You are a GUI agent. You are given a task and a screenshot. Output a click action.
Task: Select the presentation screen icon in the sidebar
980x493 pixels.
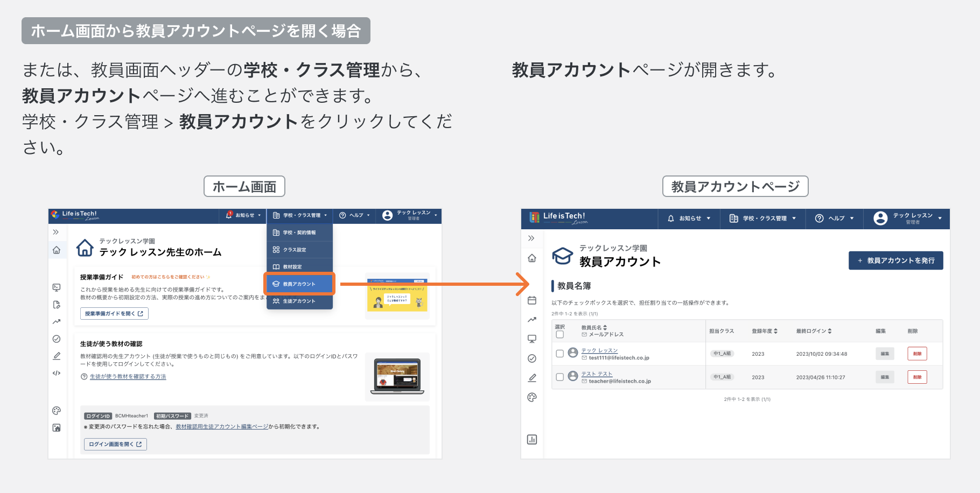[x=532, y=339]
